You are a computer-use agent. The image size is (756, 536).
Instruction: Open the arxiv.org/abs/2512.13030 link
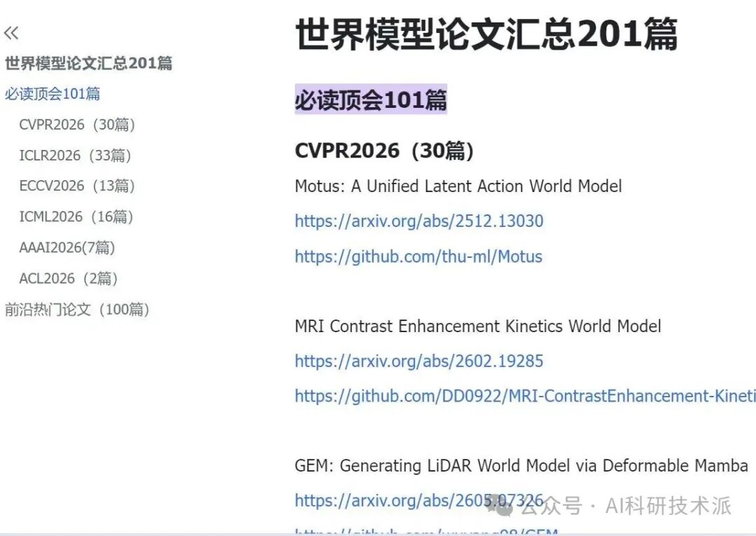(419, 221)
